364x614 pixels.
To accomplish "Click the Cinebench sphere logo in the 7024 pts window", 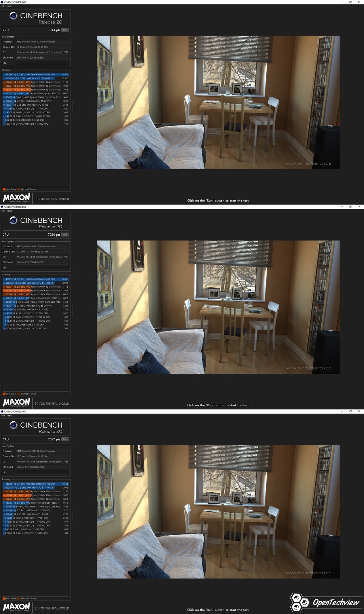I will point(13,220).
